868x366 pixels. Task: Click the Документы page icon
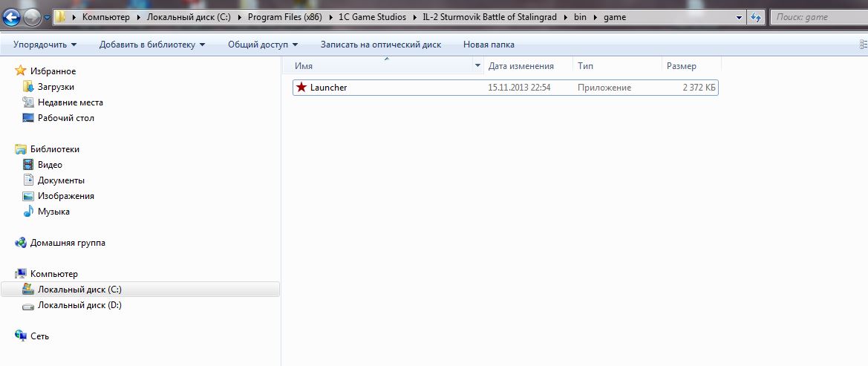[28, 180]
